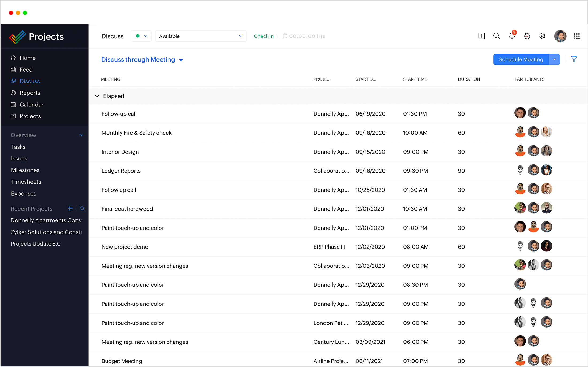Click the Notifications bell icon
This screenshot has width=588, height=367.
(512, 36)
